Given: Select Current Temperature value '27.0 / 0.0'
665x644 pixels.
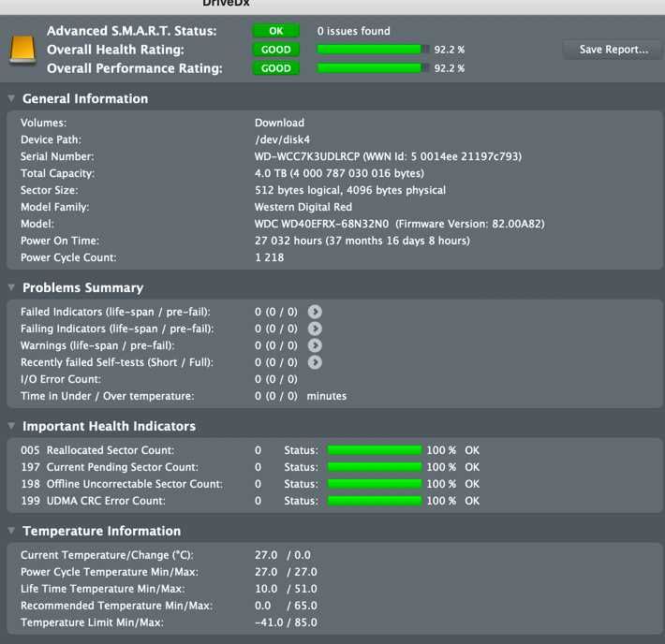Looking at the screenshot, I should click(283, 555).
